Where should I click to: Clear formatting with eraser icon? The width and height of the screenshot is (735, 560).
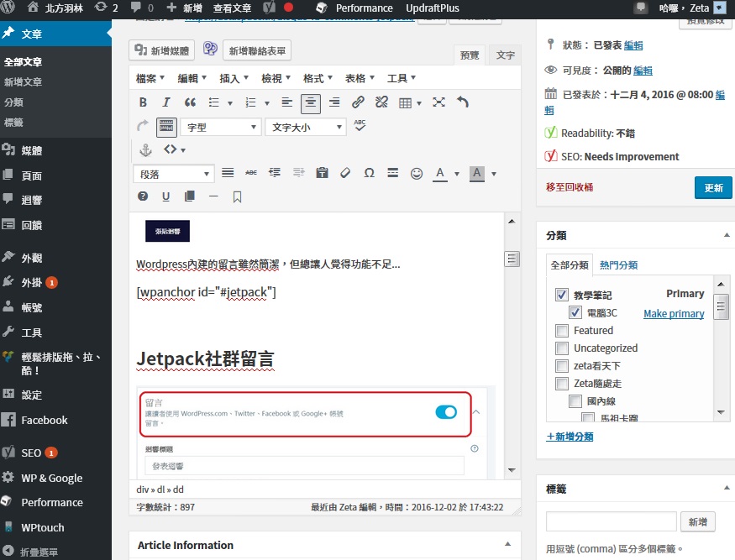click(345, 173)
